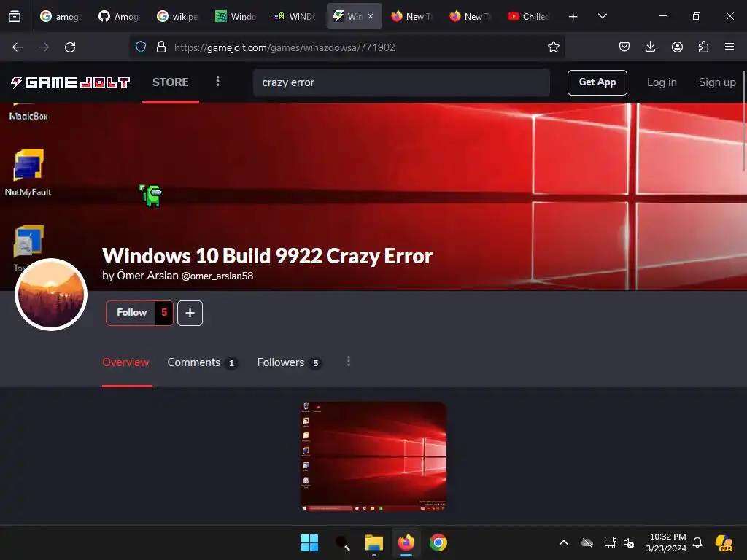Open the Firefox extensions puzzle icon
747x560 pixels.
coord(703,47)
